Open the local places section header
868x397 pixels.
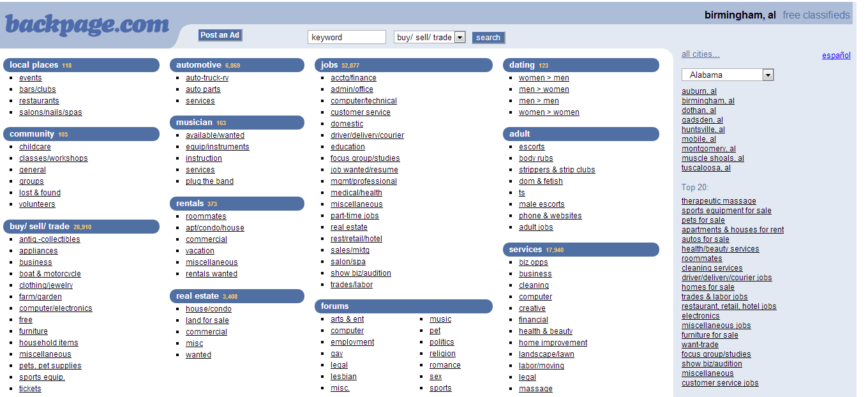coord(81,65)
